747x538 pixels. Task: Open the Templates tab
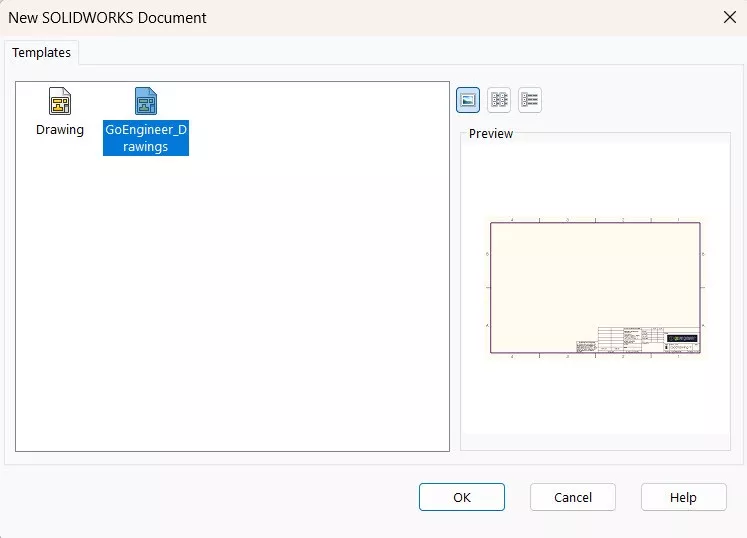pyautogui.click(x=41, y=52)
